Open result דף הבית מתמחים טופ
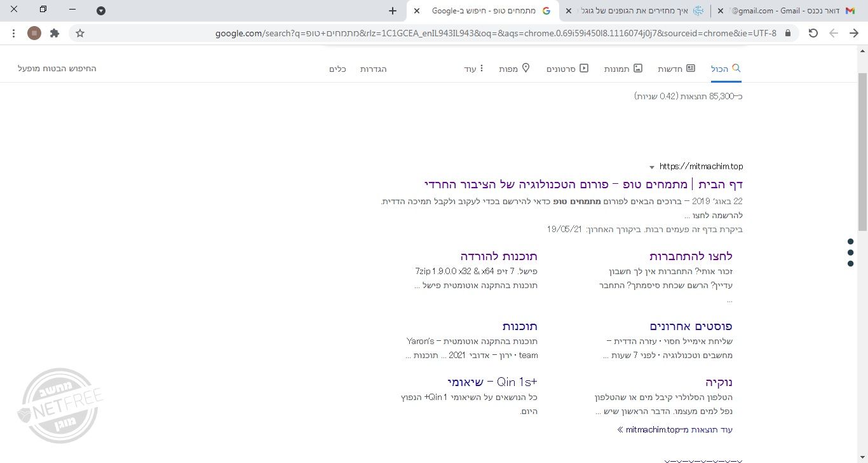The image size is (868, 463). [x=583, y=184]
